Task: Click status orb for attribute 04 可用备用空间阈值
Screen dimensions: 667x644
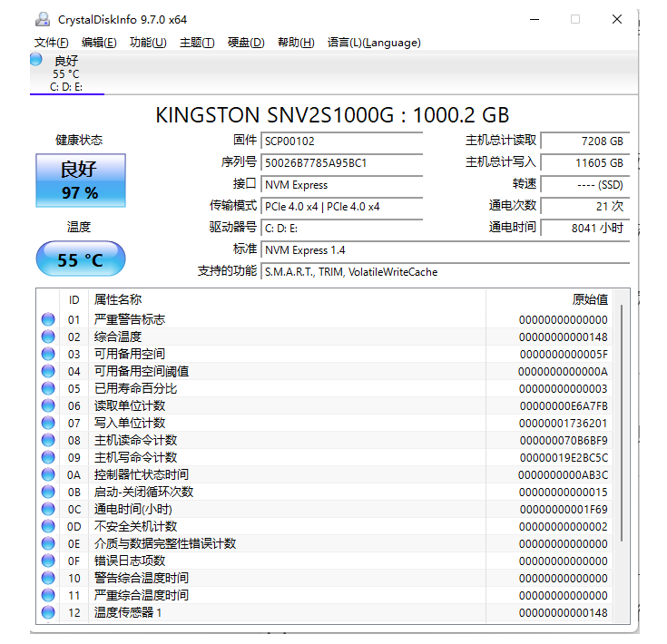Action: 48,371
